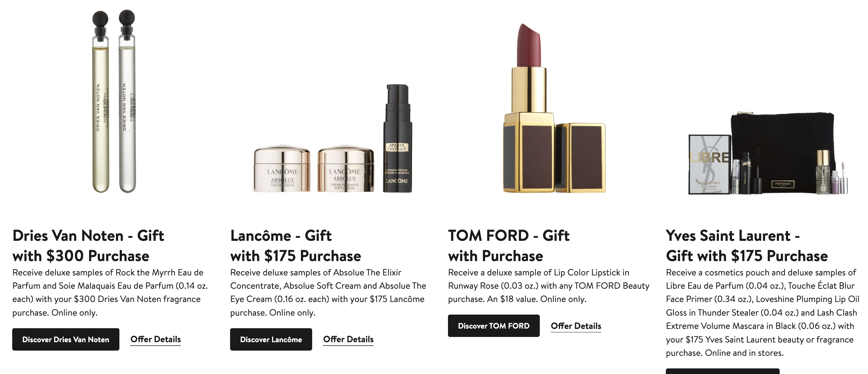This screenshot has height=374, width=868.
Task: Click the TOM FORD Gift with Purchase heading
Action: [x=509, y=246]
